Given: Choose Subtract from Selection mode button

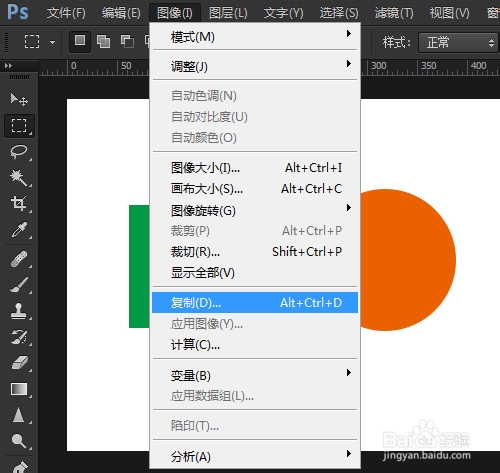Looking at the screenshot, I should [x=127, y=42].
